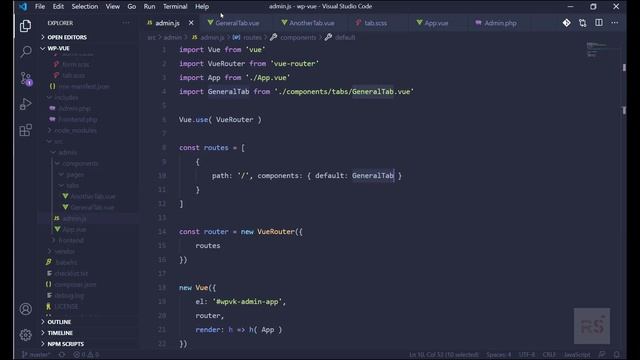
Task: Open the editor More Actions ellipsis
Action: tap(615, 23)
